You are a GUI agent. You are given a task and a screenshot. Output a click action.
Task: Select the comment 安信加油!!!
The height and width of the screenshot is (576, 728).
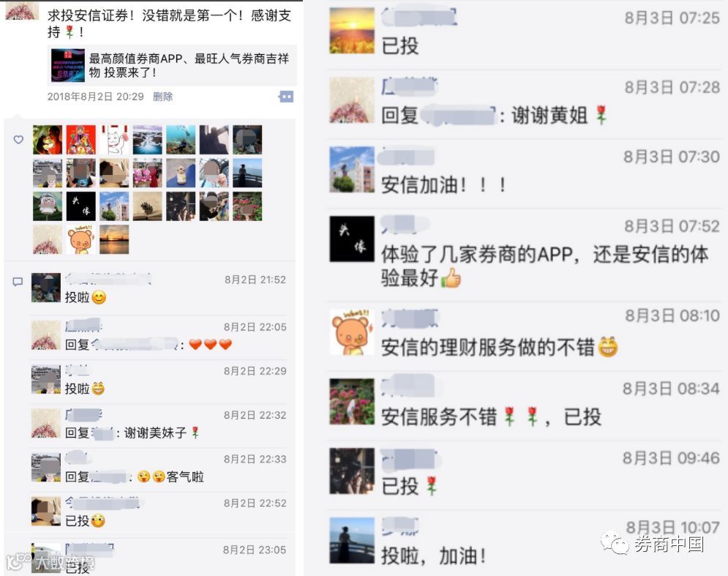tap(443, 185)
